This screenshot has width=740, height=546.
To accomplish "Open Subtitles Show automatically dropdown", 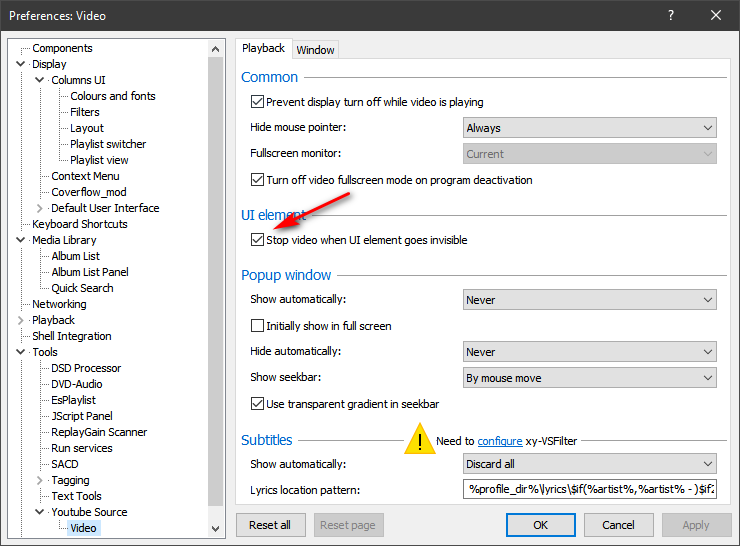I will point(590,464).
